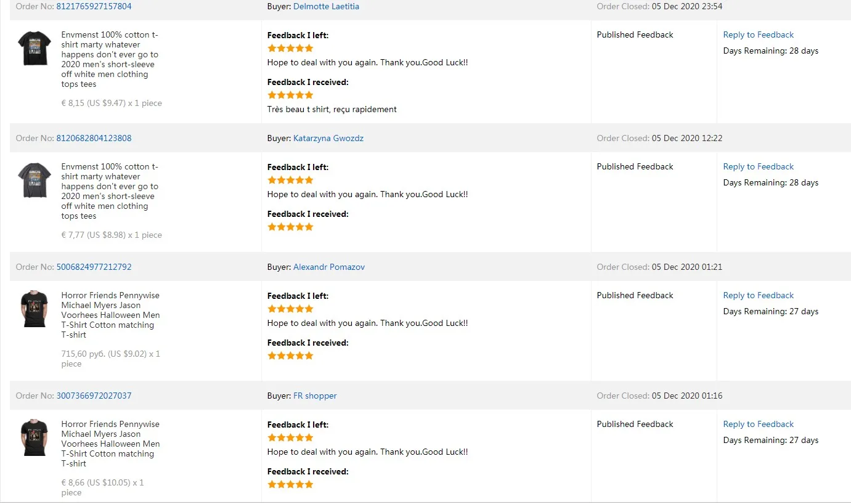Click the black t-shirt thumbnail in Delmotte Laetitia's order

[35, 48]
